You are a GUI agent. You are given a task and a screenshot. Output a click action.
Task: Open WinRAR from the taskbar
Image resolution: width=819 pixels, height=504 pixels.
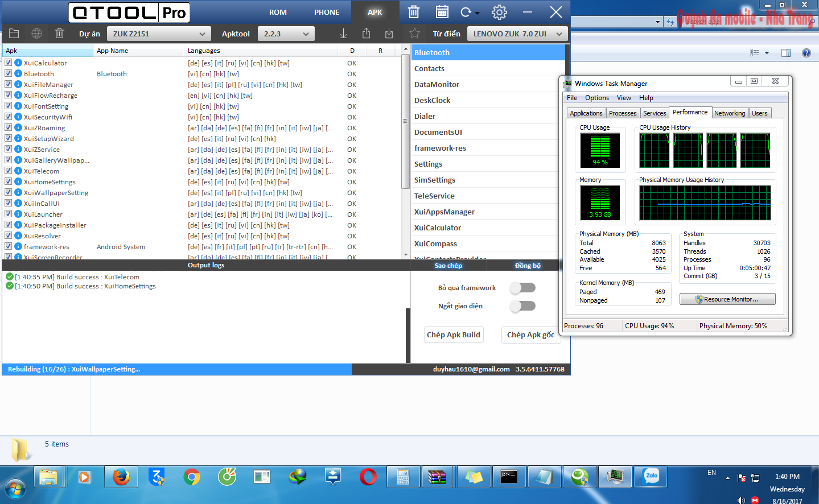click(x=438, y=477)
